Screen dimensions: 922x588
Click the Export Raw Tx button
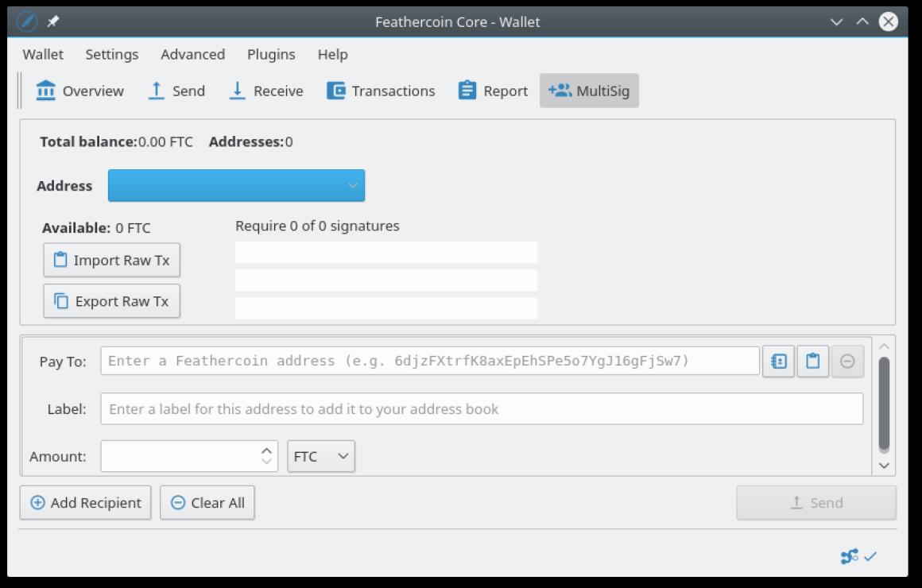coord(112,301)
